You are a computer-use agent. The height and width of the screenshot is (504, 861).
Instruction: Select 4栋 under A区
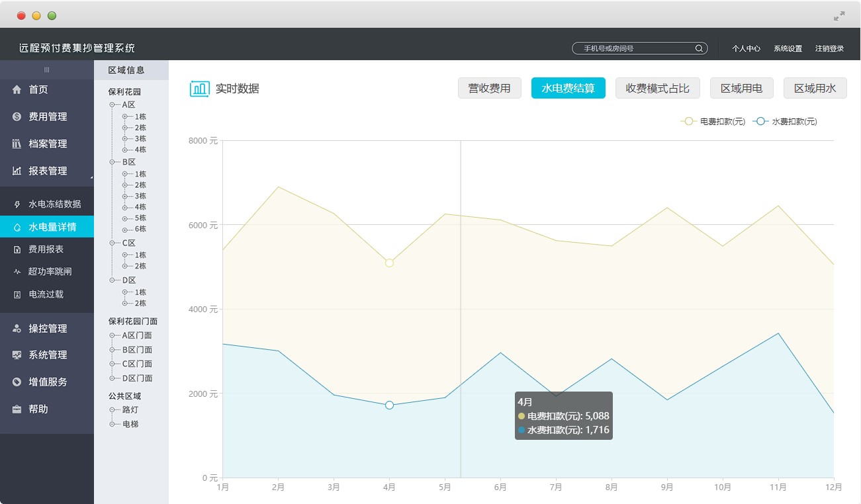(140, 149)
